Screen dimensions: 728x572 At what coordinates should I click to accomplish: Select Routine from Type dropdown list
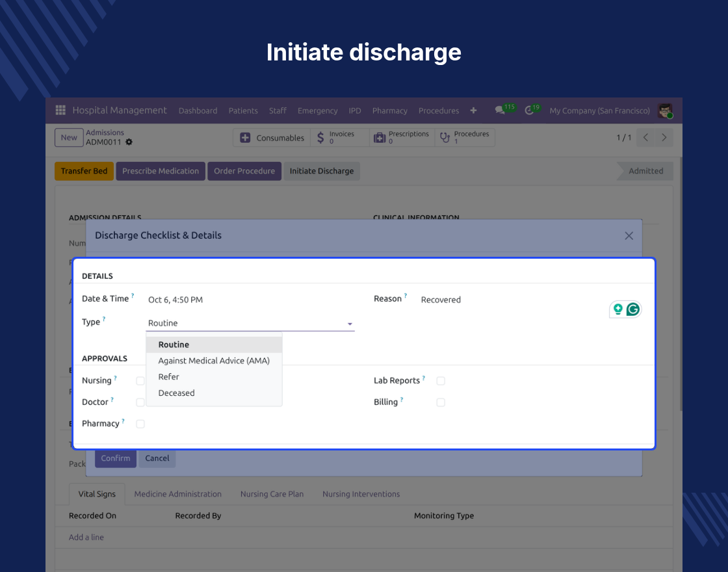click(x=214, y=344)
